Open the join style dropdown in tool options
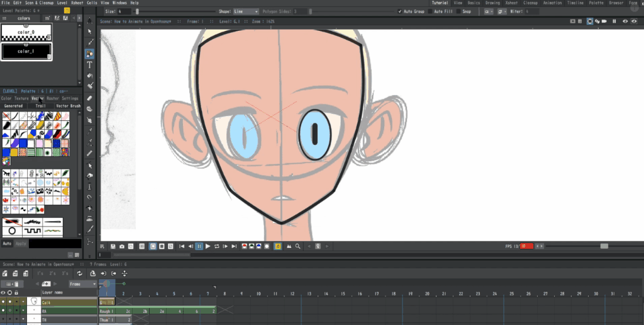The width and height of the screenshot is (644, 325). tap(502, 11)
